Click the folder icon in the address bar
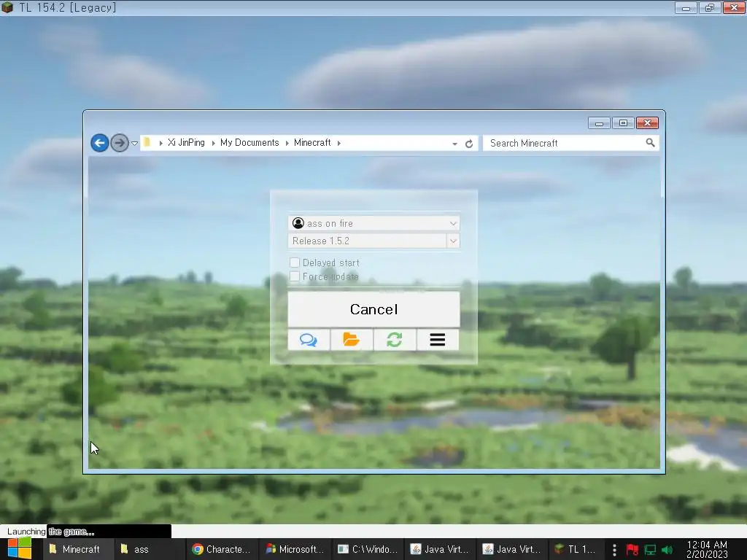The width and height of the screenshot is (747, 560). click(x=147, y=142)
